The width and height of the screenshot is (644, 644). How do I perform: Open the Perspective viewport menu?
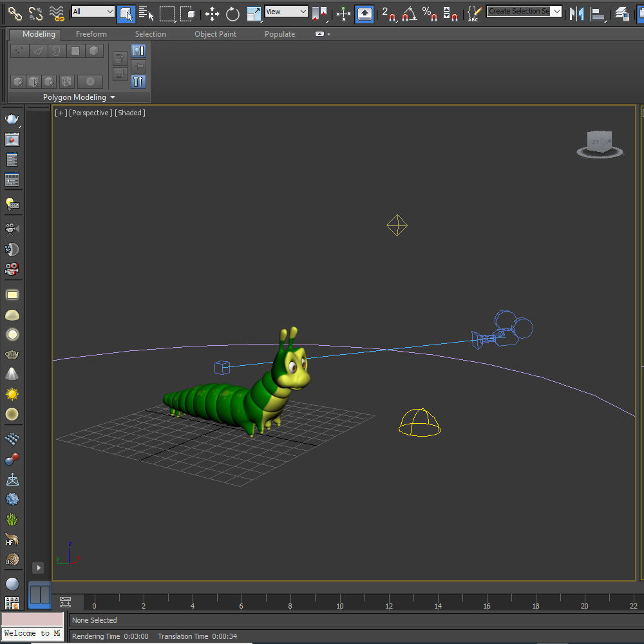click(90, 113)
